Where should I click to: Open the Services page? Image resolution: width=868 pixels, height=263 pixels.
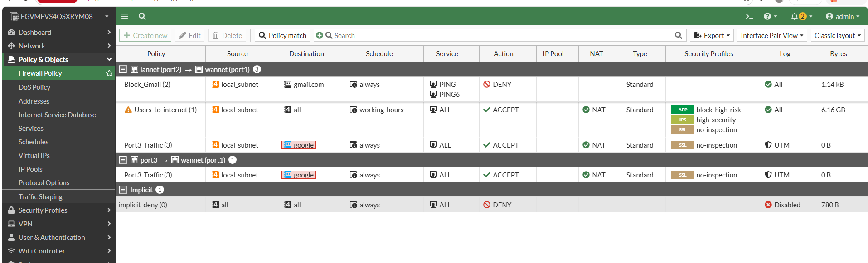pos(31,128)
